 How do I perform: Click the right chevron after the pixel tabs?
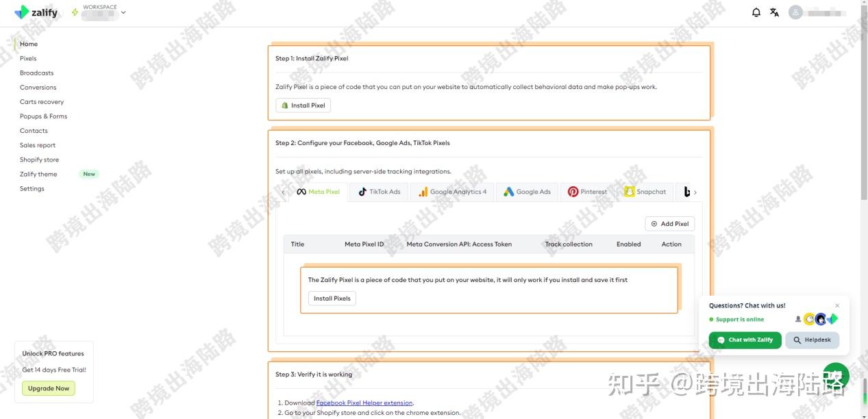pyautogui.click(x=696, y=192)
